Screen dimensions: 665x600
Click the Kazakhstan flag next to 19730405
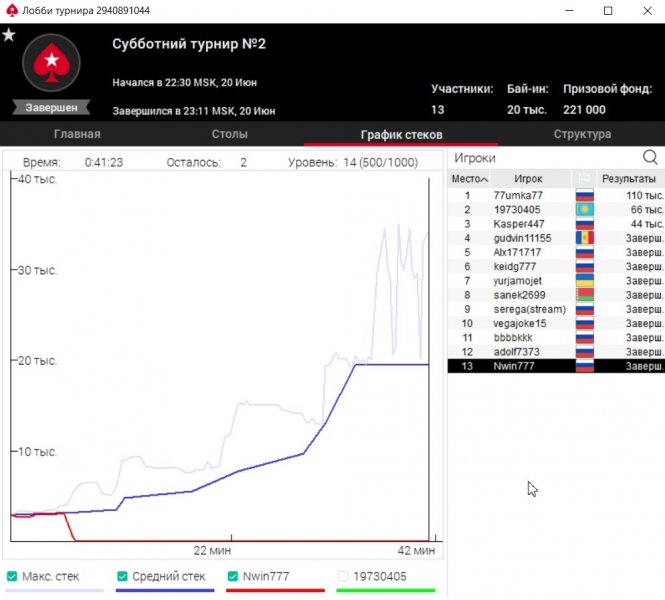click(584, 210)
